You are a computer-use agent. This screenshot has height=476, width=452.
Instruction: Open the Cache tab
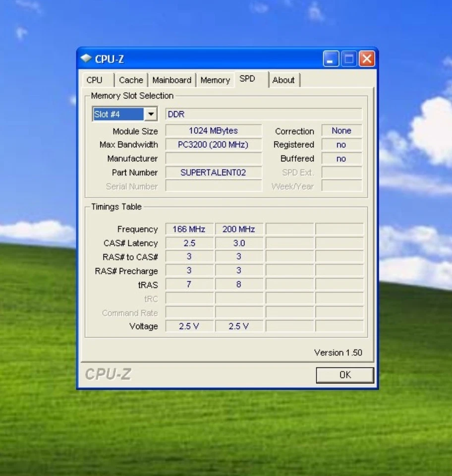[x=131, y=80]
